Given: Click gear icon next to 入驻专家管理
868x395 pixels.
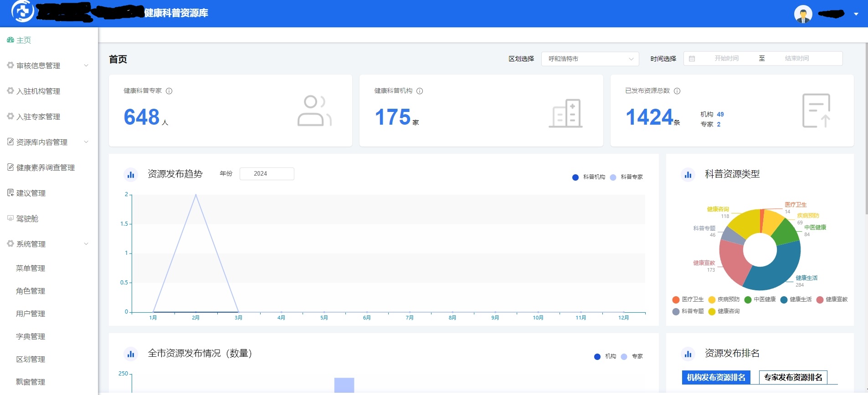Looking at the screenshot, I should 10,116.
